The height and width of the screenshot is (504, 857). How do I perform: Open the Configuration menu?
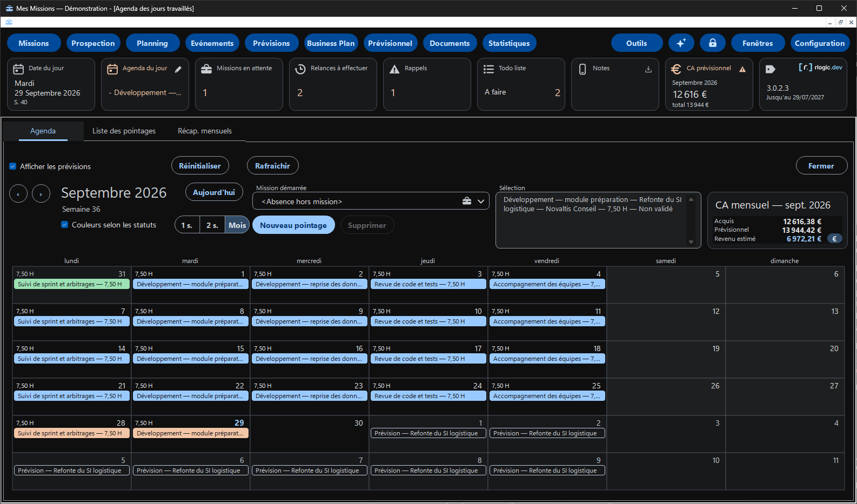(x=820, y=43)
